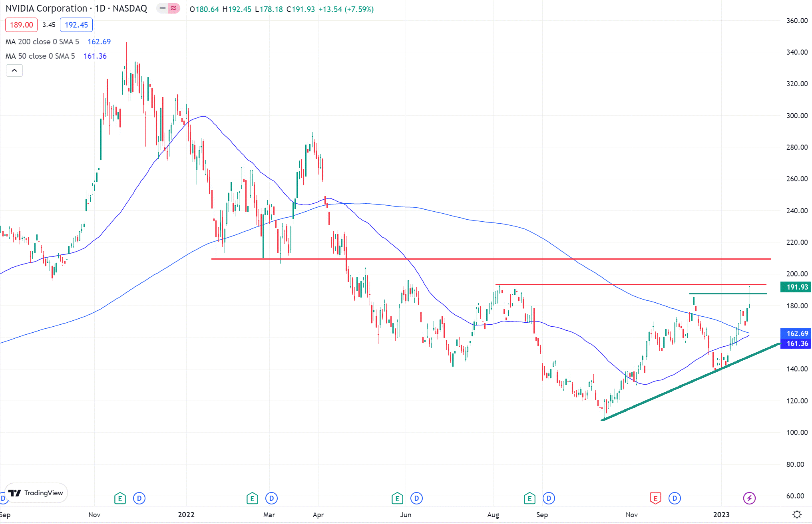Click the 240.00 price axis label
Image resolution: width=812 pixels, height=524 pixels.
[797, 210]
